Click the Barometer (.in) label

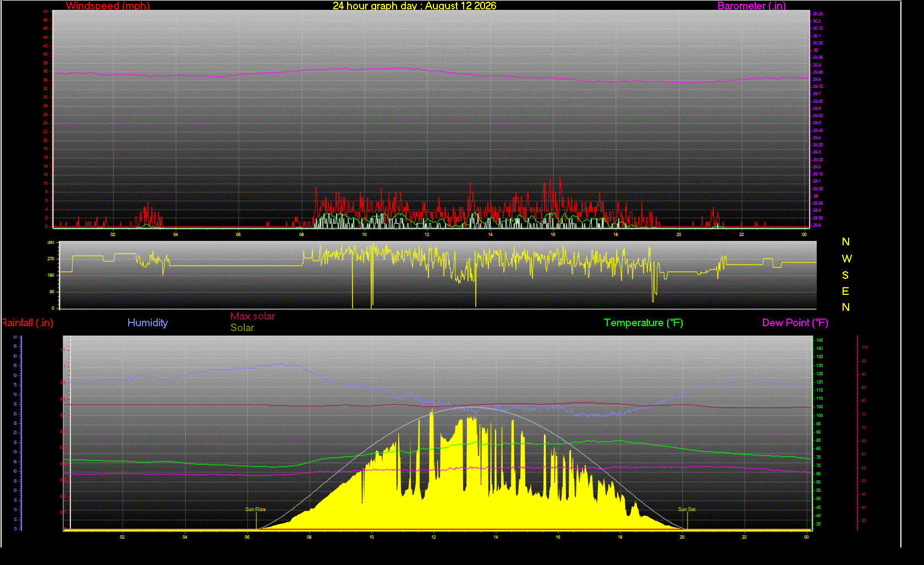[751, 6]
